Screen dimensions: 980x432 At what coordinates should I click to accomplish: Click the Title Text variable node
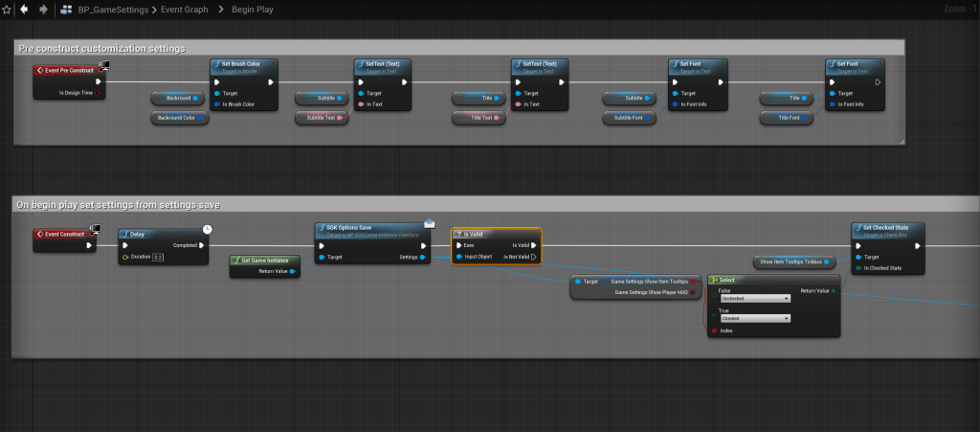(479, 118)
